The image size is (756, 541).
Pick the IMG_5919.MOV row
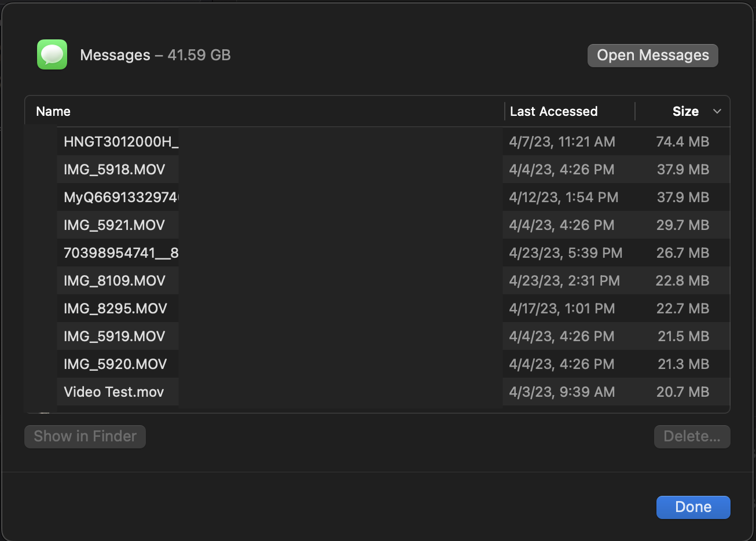click(x=115, y=337)
